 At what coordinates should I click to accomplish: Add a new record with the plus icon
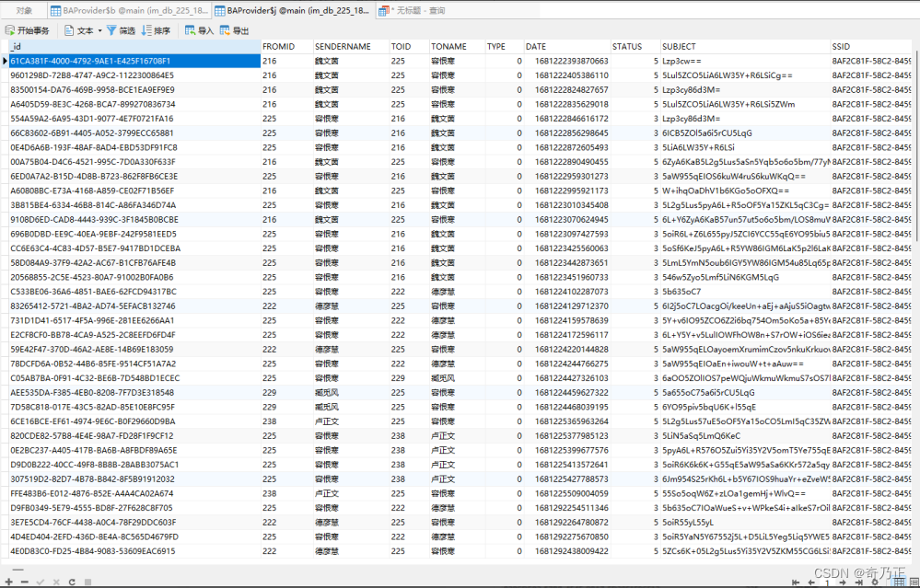(x=9, y=582)
